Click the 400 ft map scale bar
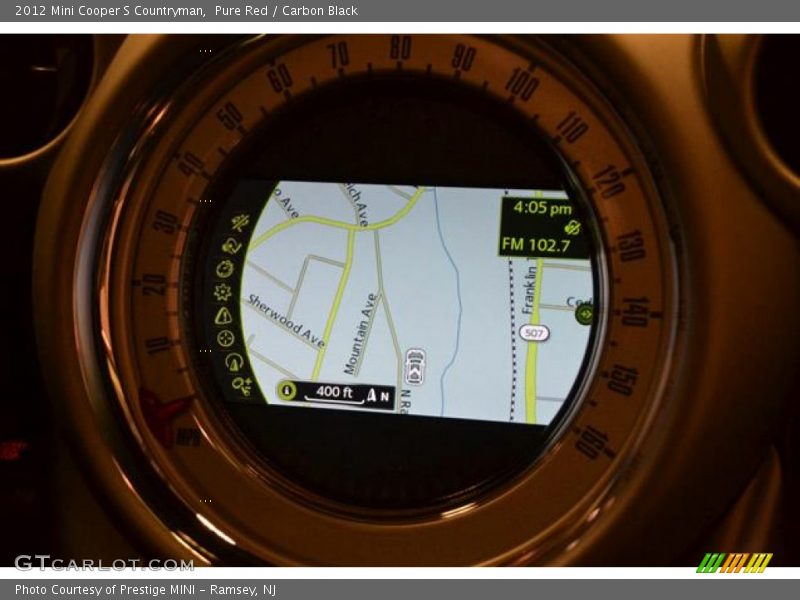The height and width of the screenshot is (600, 800). [x=334, y=393]
